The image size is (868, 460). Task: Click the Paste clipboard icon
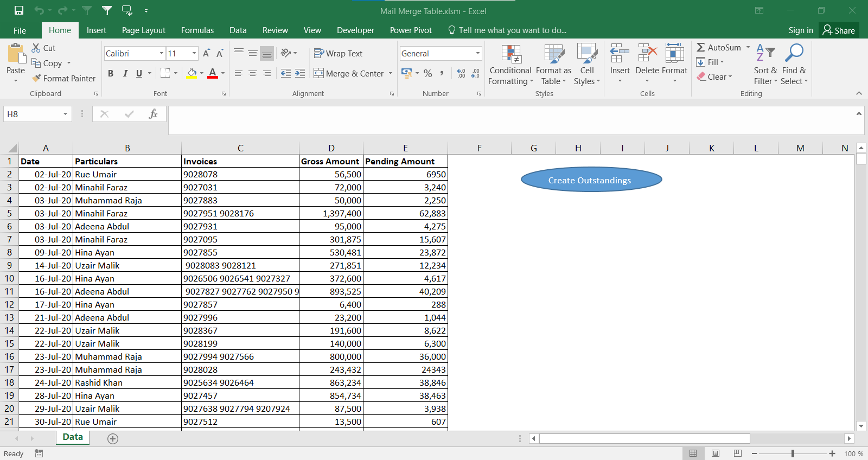point(16,54)
